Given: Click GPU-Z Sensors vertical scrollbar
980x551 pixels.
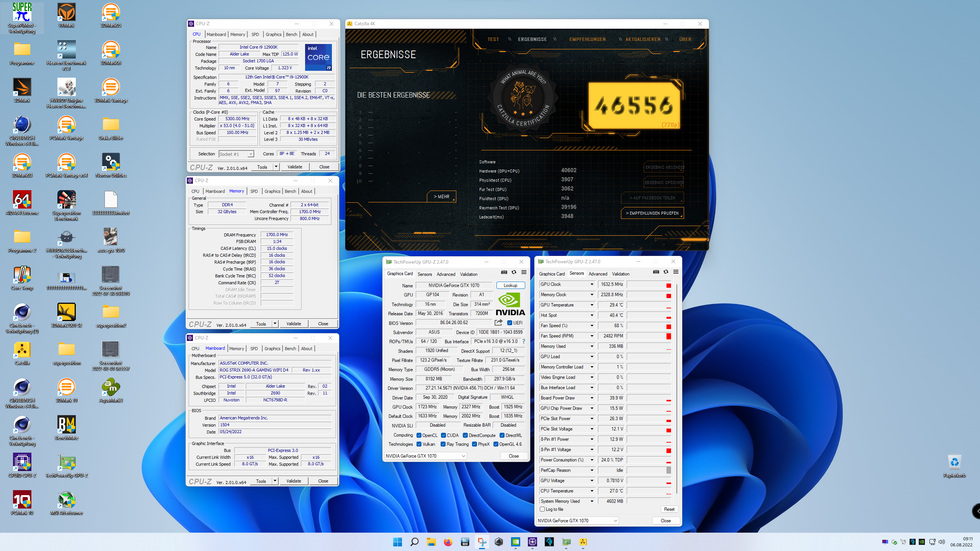Looking at the screenshot, I should [677, 388].
